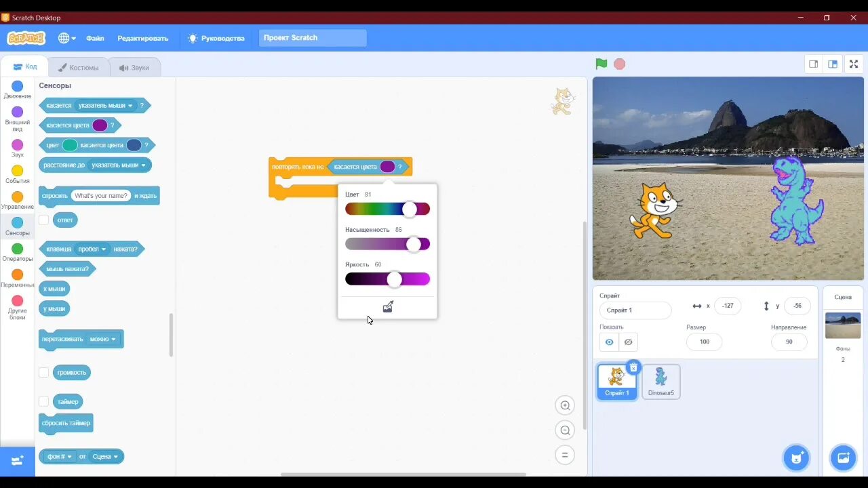Viewport: 868px width, 488px height.
Task: Delete Спрайт 1 with trash icon
Action: pos(633,367)
